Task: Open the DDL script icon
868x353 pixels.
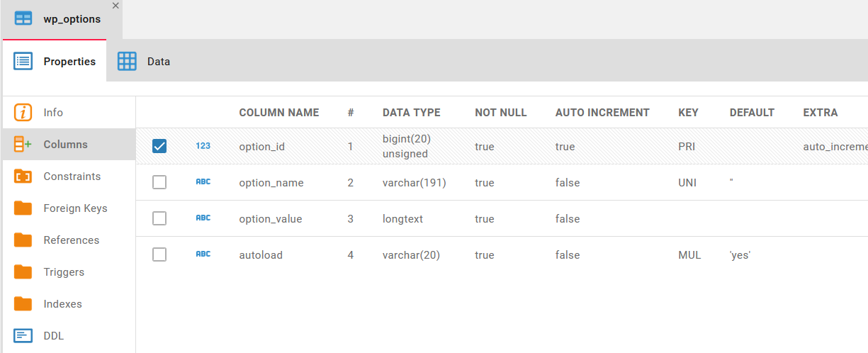Action: pyautogui.click(x=23, y=336)
